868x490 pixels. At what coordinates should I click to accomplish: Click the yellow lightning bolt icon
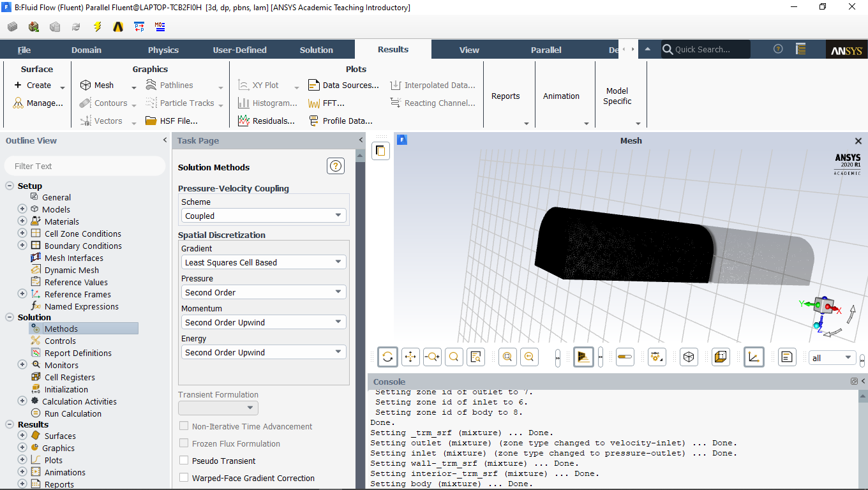pyautogui.click(x=97, y=27)
